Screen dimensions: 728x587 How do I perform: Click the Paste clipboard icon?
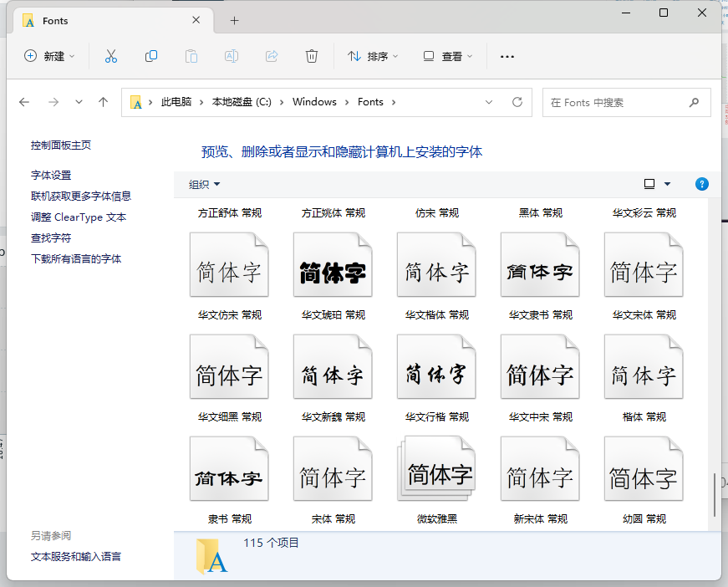(191, 56)
